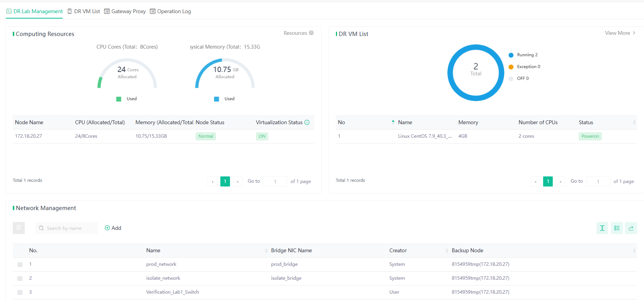Go to next page in Computing Resources

point(238,181)
